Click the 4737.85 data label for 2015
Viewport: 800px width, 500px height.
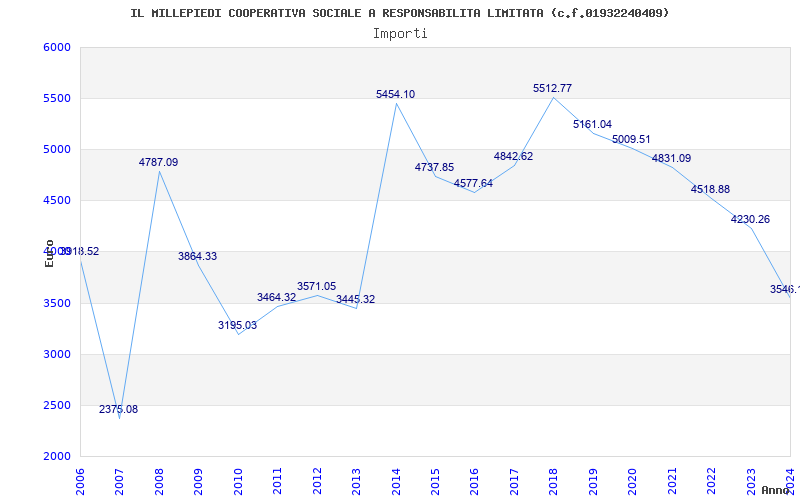pyautogui.click(x=434, y=168)
